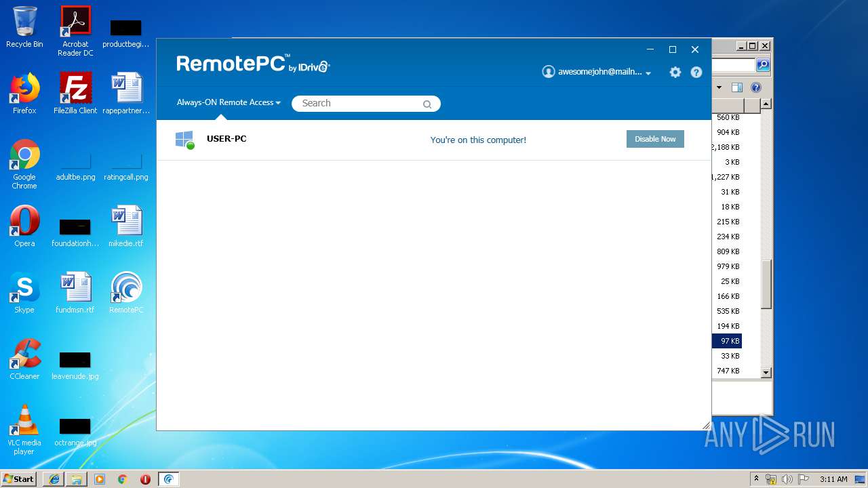868x488 pixels.
Task: Open Windows Explorer from taskbar
Action: pyautogui.click(x=77, y=479)
